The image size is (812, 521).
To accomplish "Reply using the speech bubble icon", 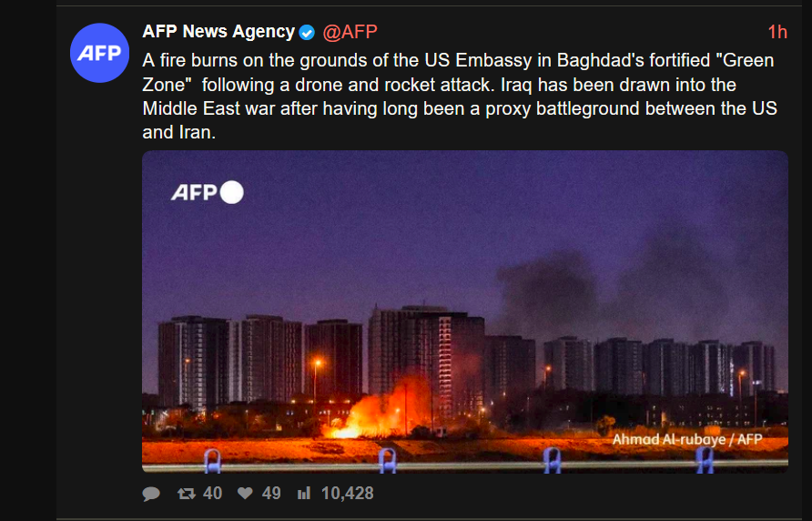I will [151, 494].
